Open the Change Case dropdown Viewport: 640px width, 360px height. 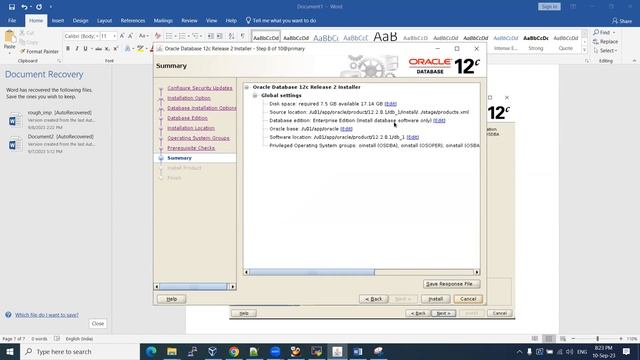(143, 36)
